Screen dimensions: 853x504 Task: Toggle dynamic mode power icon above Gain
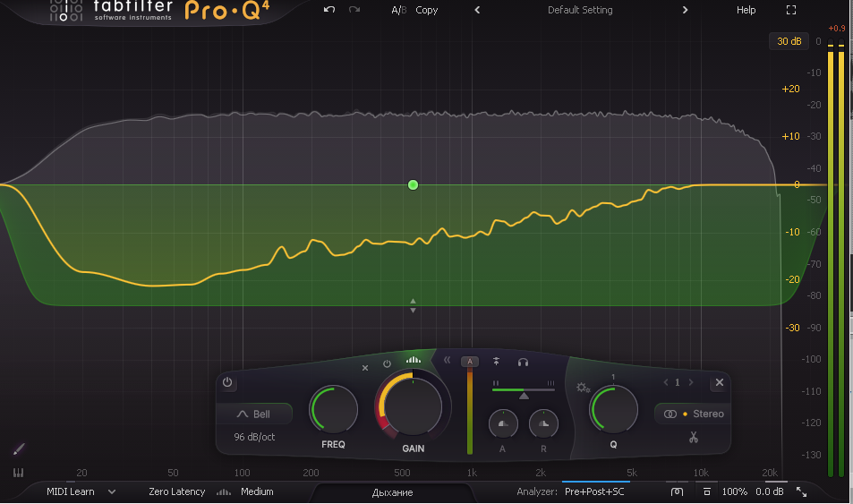(x=387, y=363)
